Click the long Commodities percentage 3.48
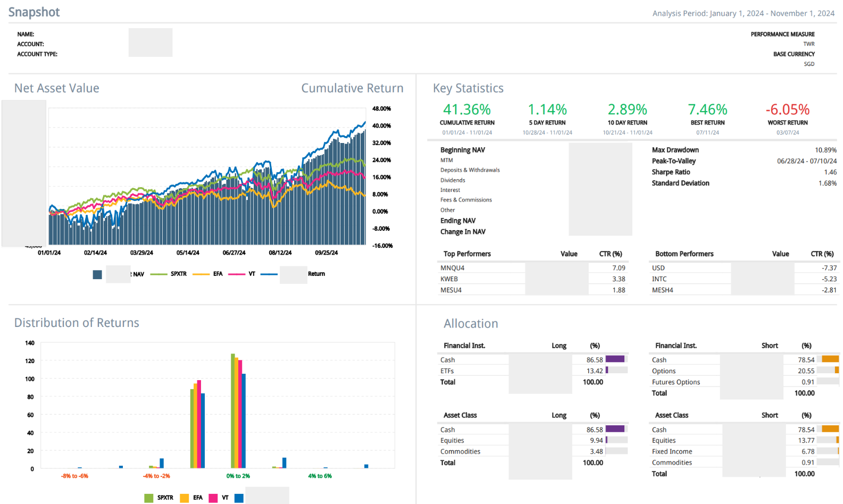This screenshot has width=843, height=504. pos(596,451)
